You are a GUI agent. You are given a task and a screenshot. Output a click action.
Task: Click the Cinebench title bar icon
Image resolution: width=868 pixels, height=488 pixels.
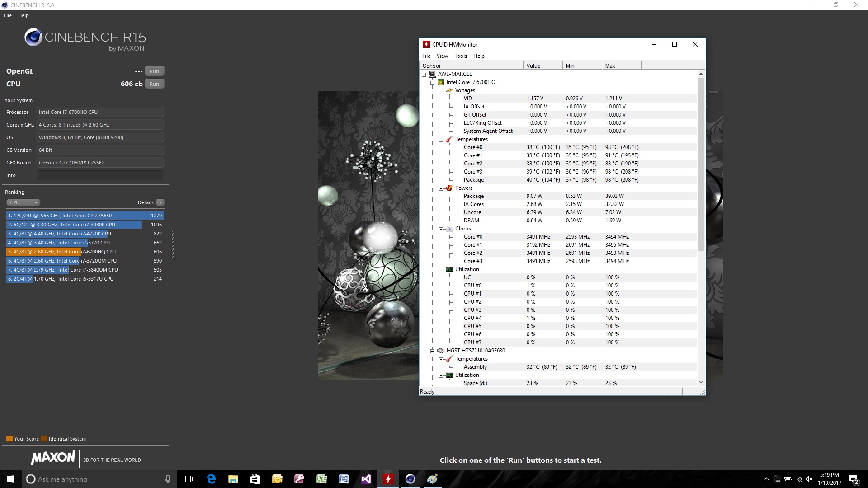click(x=5, y=5)
